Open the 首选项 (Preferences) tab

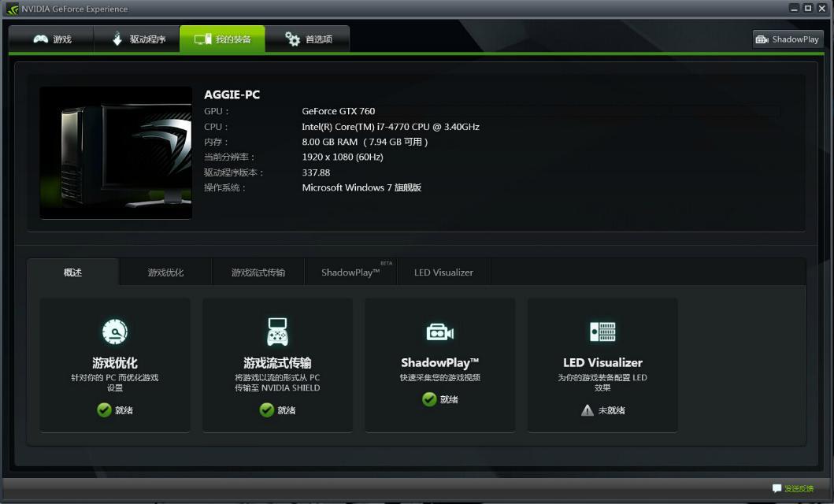[x=307, y=39]
